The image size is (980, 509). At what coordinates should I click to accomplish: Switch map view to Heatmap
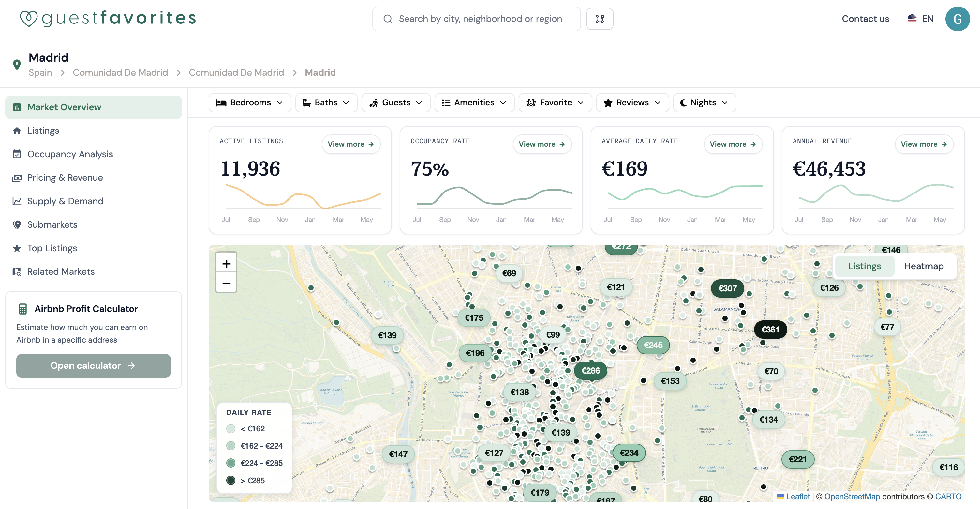(x=924, y=266)
